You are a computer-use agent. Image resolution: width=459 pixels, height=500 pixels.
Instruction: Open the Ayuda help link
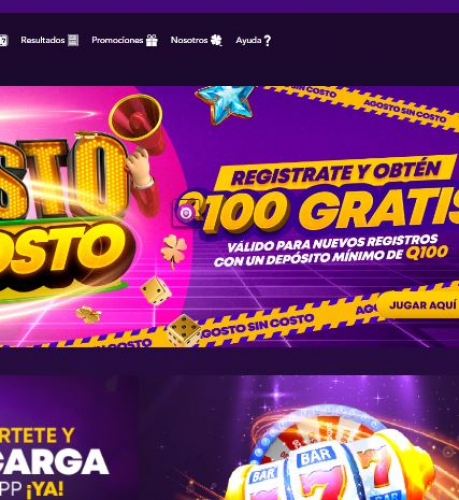click(x=248, y=40)
